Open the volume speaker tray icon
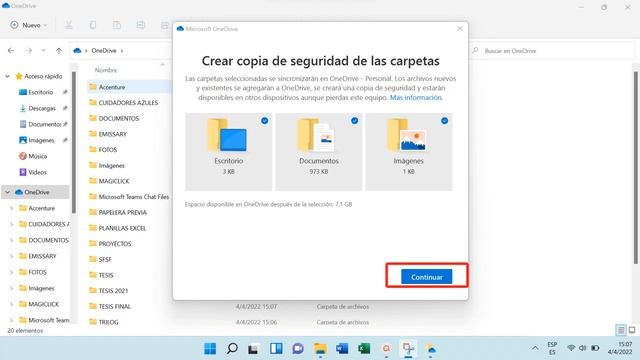Image resolution: width=640 pixels, height=360 pixels. click(583, 348)
